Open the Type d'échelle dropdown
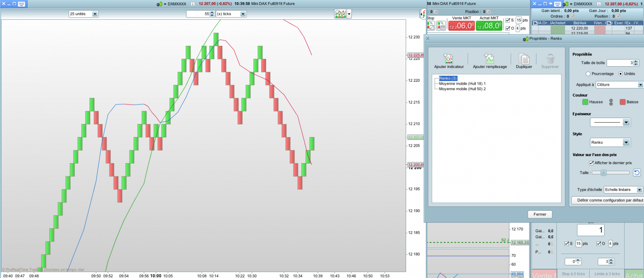 click(x=623, y=190)
